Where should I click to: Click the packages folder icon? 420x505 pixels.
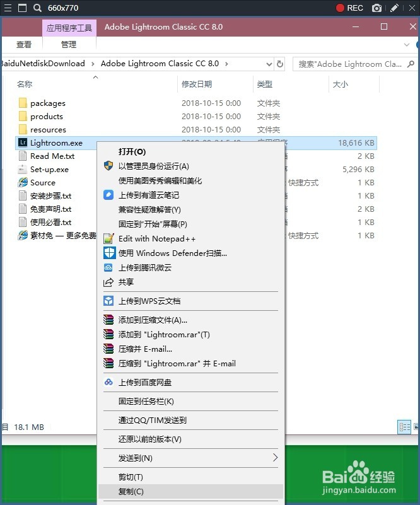click(x=23, y=103)
